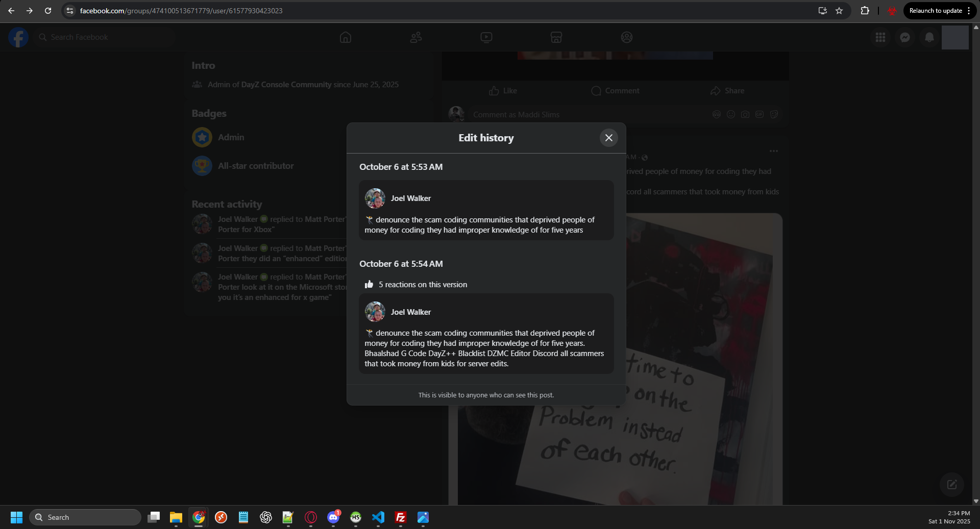The height and width of the screenshot is (529, 980).
Task: Open the Marketplace icon
Action: coord(556,37)
